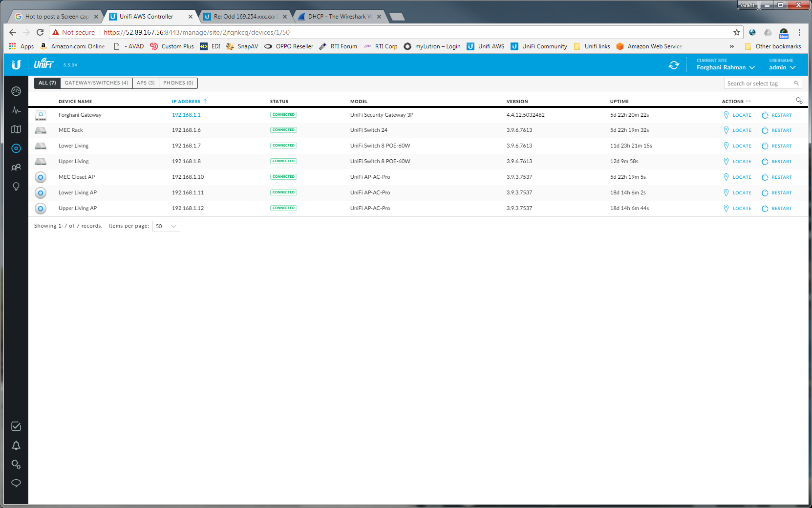Open Amazon Web Service bookmark
This screenshot has width=812, height=508.
[x=649, y=46]
